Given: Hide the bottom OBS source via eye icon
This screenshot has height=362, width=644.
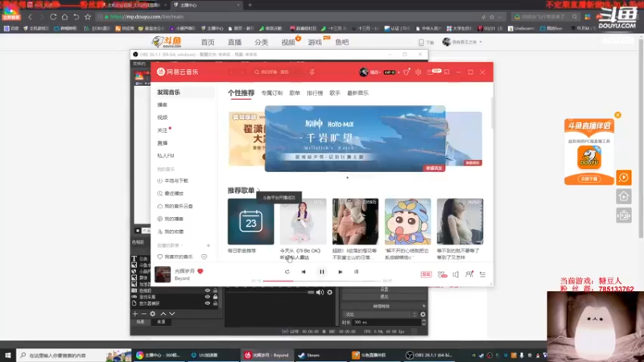Looking at the screenshot, I should (208, 303).
